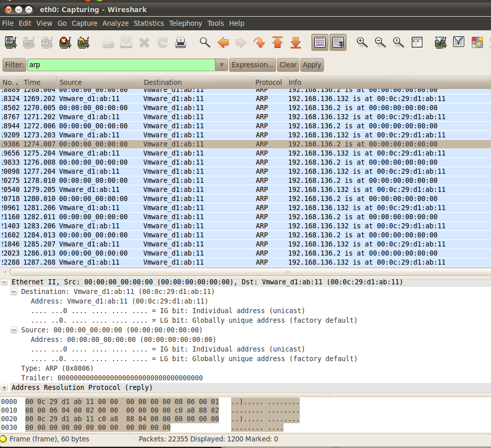Click the Expression... button

pos(252,65)
